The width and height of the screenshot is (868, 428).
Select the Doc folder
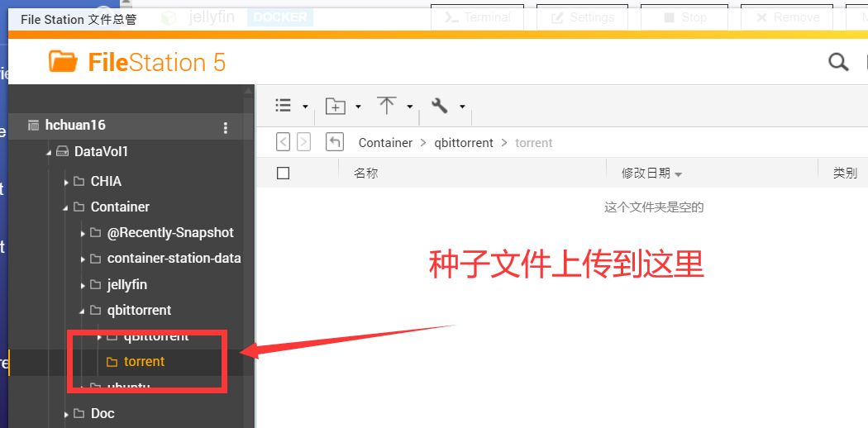(x=103, y=413)
